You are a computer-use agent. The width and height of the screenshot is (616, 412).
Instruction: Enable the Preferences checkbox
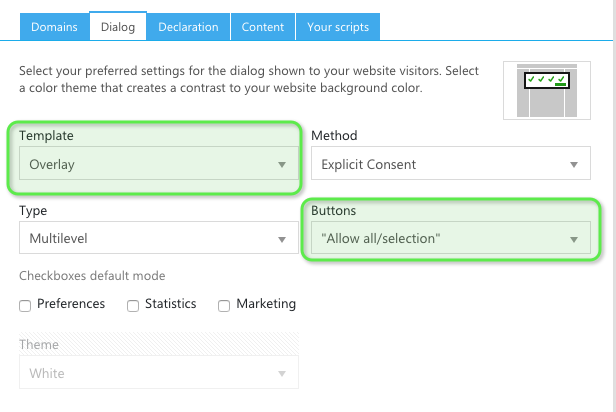25,306
